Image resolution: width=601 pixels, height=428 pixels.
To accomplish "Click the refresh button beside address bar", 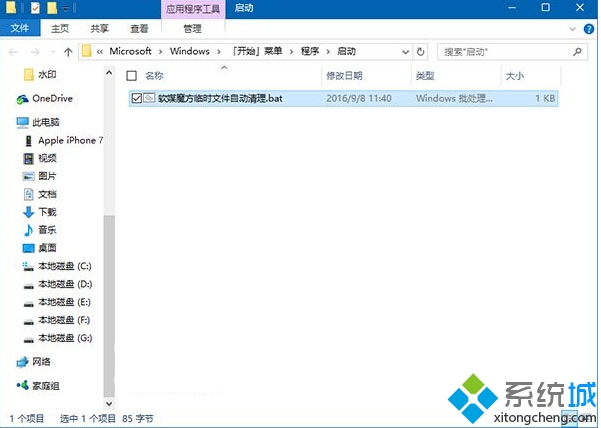I will (x=421, y=51).
